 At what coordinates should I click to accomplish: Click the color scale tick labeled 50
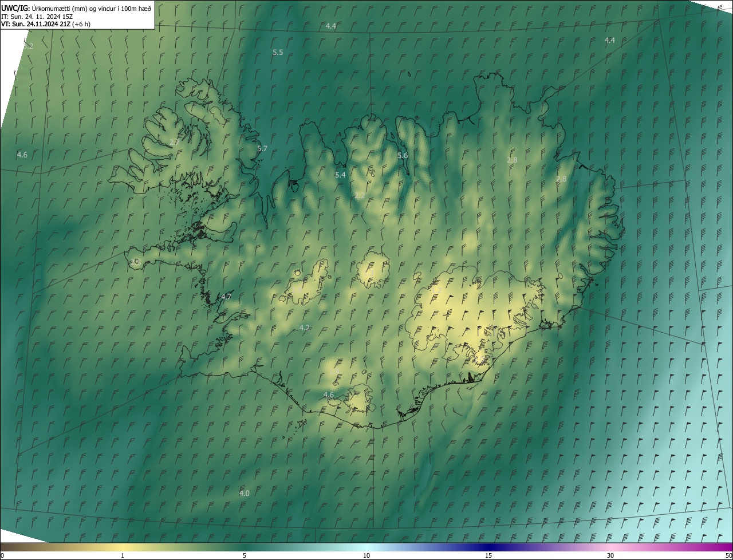(x=728, y=555)
